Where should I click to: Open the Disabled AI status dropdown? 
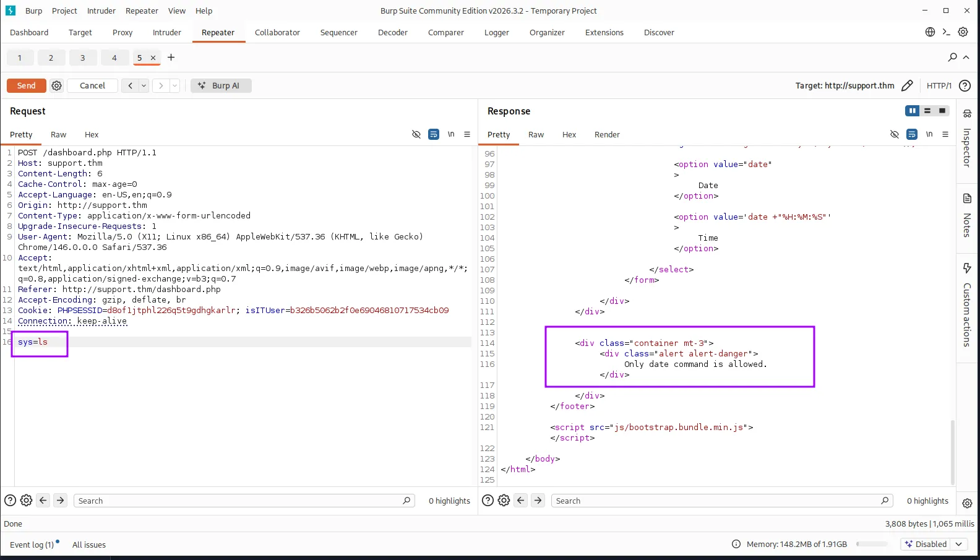(934, 544)
